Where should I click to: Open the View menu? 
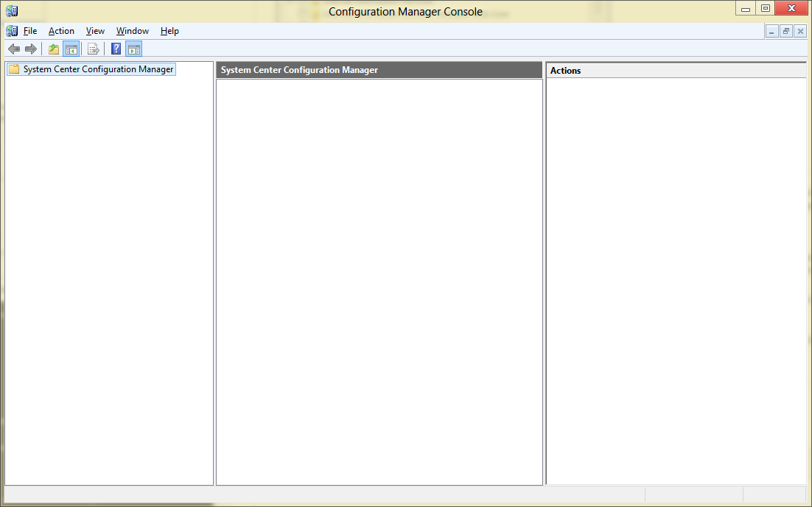(95, 31)
